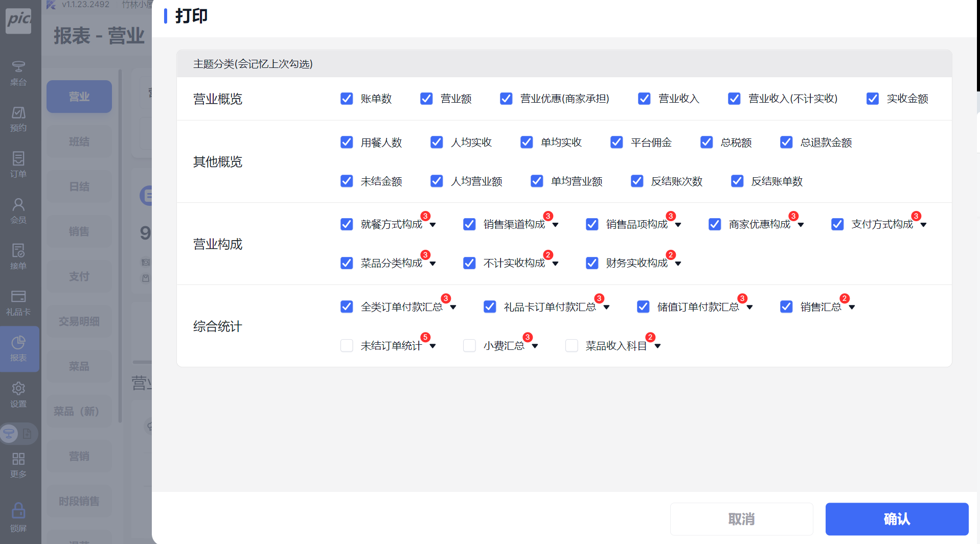Open the 礼品卡 gift card sidebar icon
Screen dimensions: 980x544
[18, 303]
